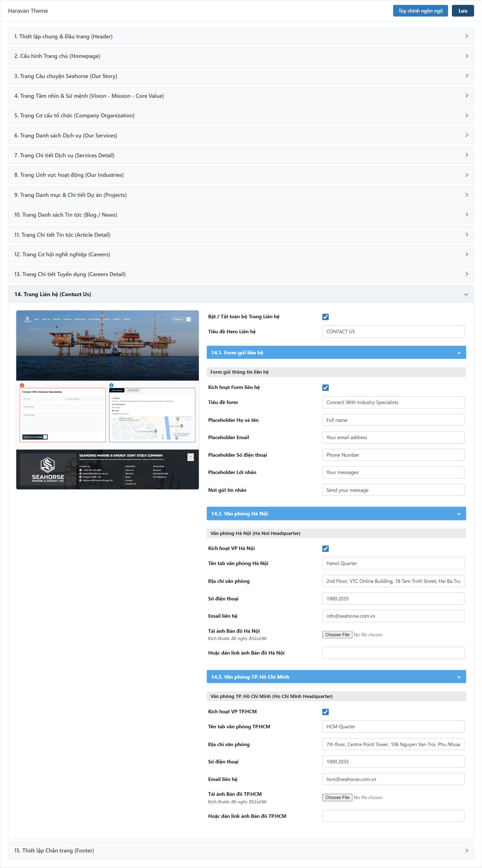Click the Hanoi Email liên hệ field info@seahorse.com.vn
Screen dimensions: 482x868
point(393,616)
